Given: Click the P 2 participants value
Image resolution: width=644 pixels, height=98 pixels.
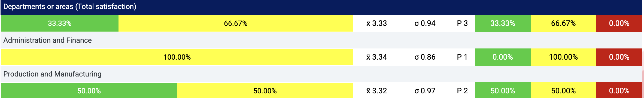Looking at the screenshot, I should pos(462,91).
